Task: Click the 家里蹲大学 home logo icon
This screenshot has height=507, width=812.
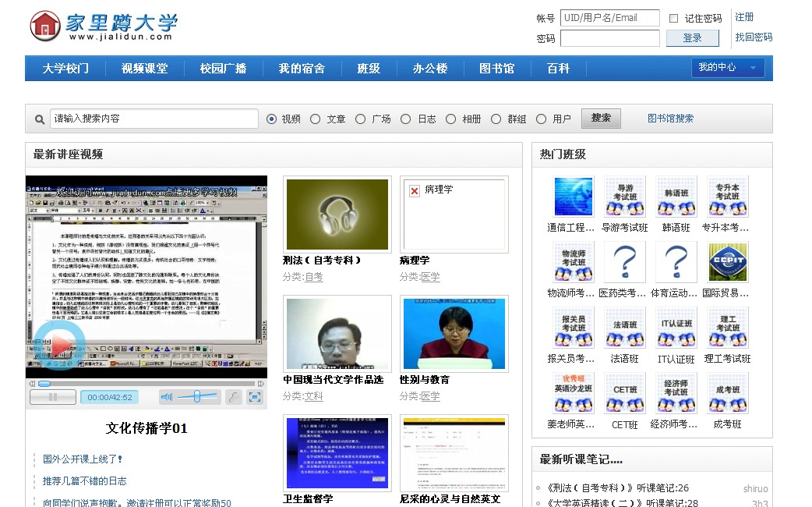Action: tap(45, 26)
